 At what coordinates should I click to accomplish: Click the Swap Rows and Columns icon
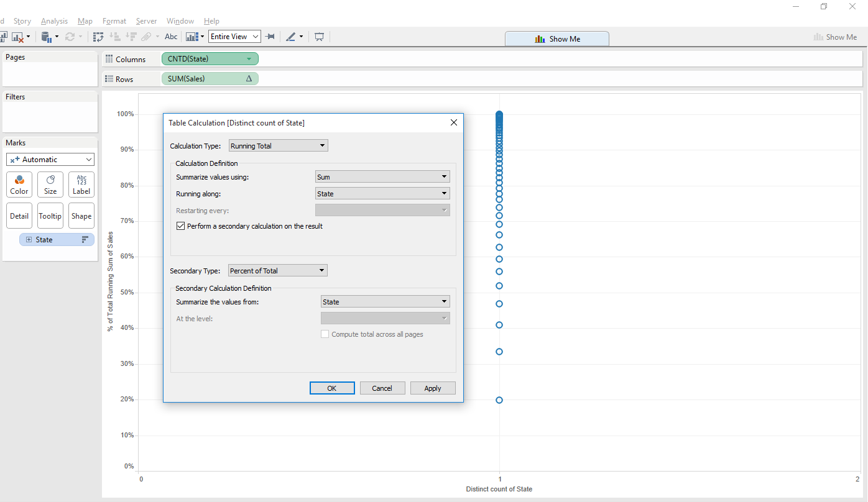click(x=98, y=37)
